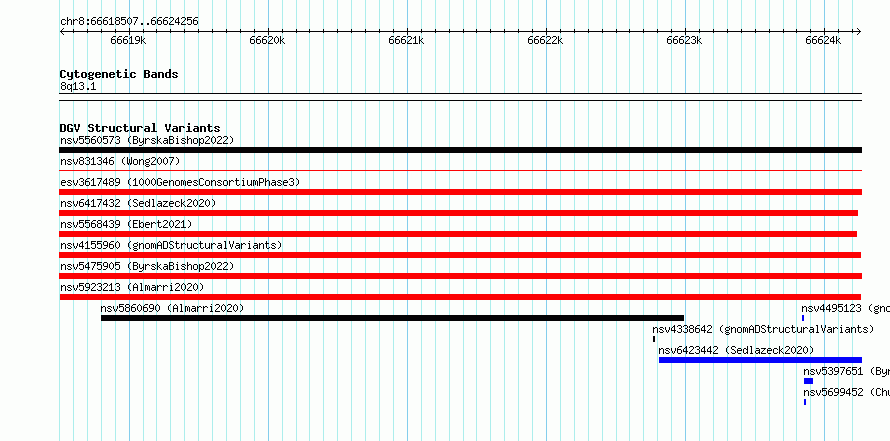
Task: Click the small blue nsv4495123 variant mark
Action: tap(803, 318)
